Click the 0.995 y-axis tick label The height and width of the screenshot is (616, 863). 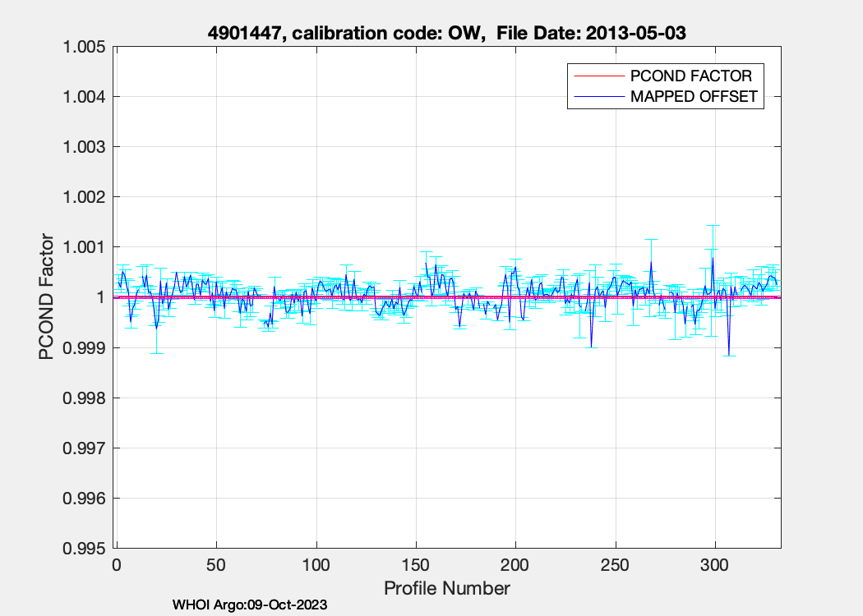pos(85,548)
